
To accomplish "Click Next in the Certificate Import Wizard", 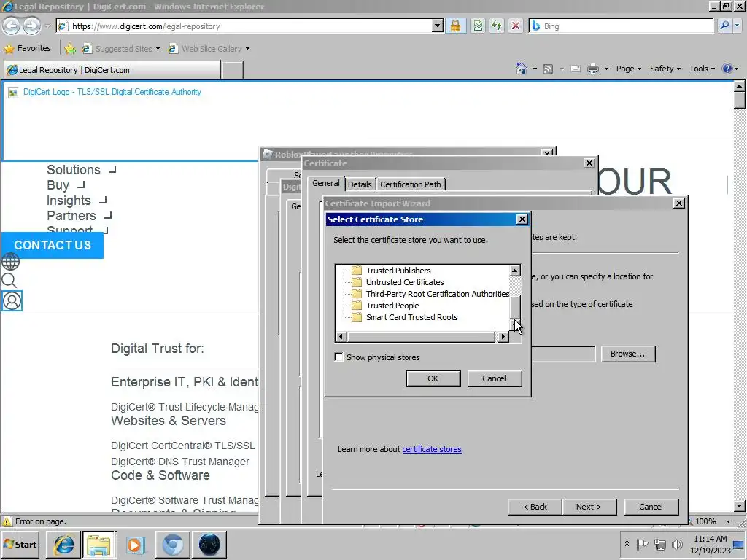I will pyautogui.click(x=589, y=507).
